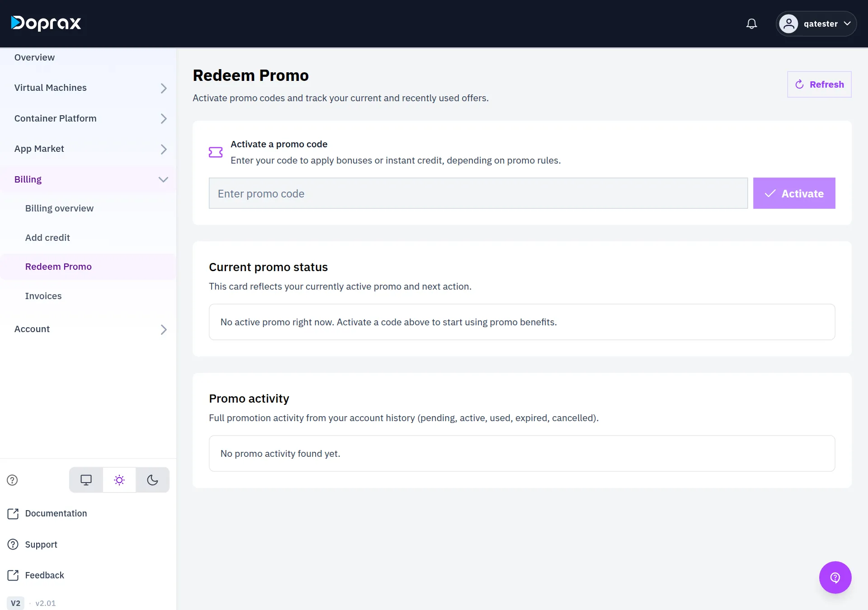Screen dimensions: 868x610
Task: Open the qatester account dropdown arrow
Action: (847, 23)
